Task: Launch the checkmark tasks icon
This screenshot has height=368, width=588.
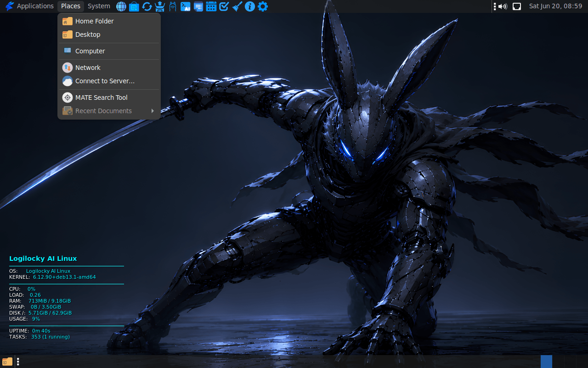Action: [224, 6]
